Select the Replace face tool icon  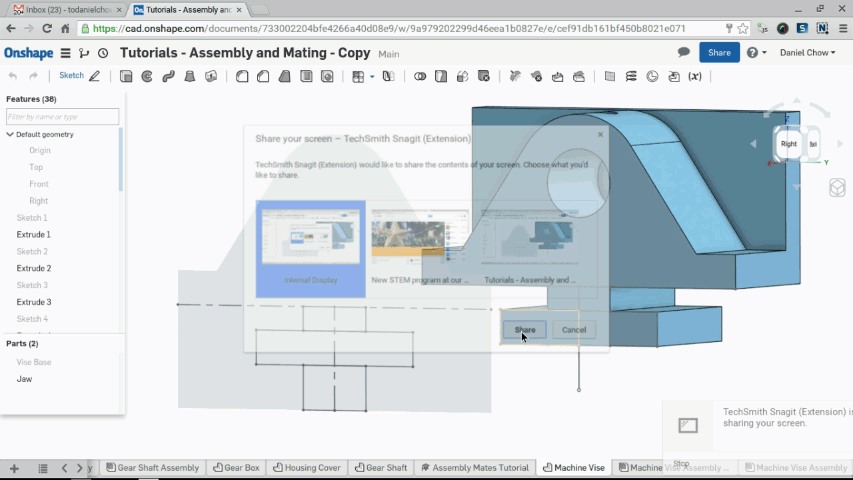coord(579,76)
